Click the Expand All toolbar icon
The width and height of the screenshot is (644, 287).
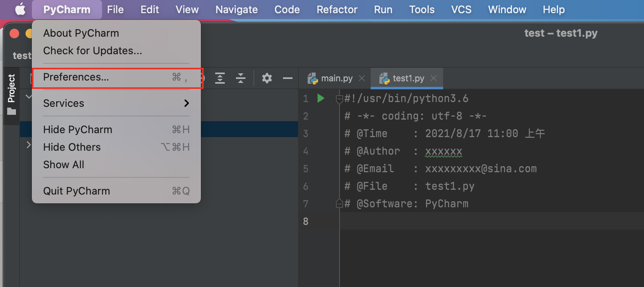click(220, 78)
